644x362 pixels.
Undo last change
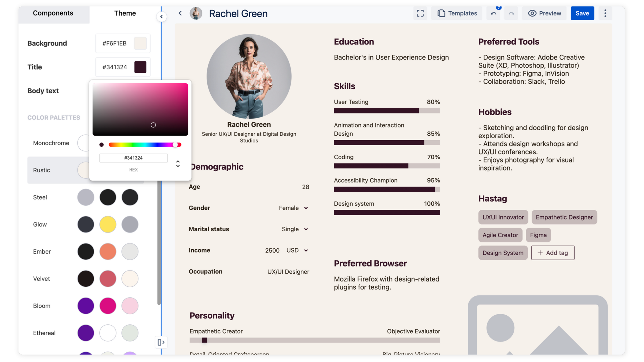pos(493,13)
